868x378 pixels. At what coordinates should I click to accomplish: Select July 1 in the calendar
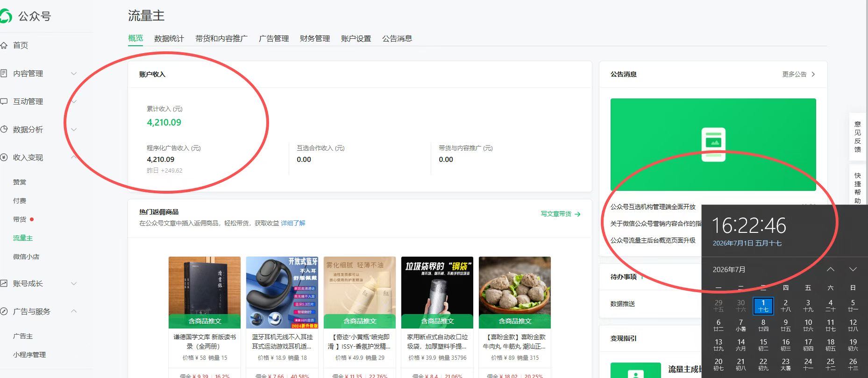click(763, 306)
